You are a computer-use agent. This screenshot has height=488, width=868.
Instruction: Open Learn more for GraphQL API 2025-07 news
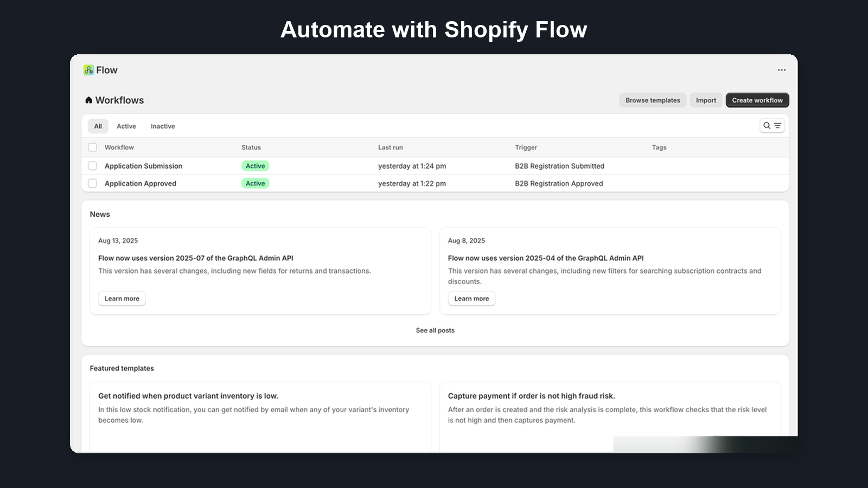click(x=122, y=298)
